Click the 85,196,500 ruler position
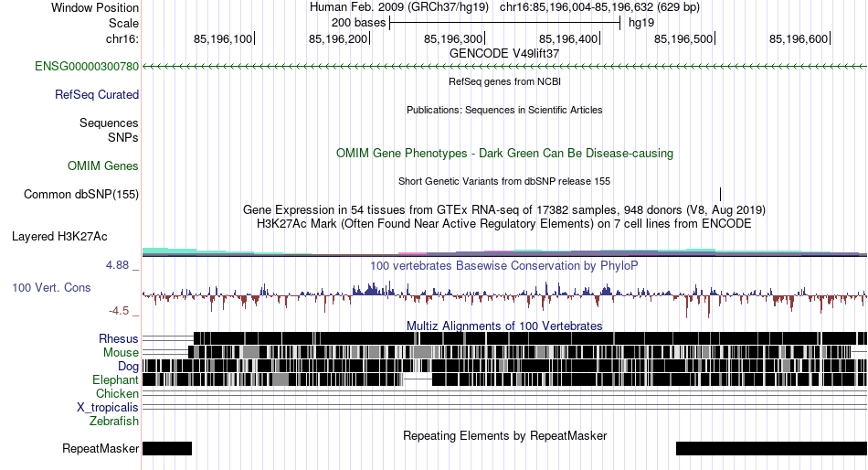The image size is (868, 470). (x=683, y=38)
